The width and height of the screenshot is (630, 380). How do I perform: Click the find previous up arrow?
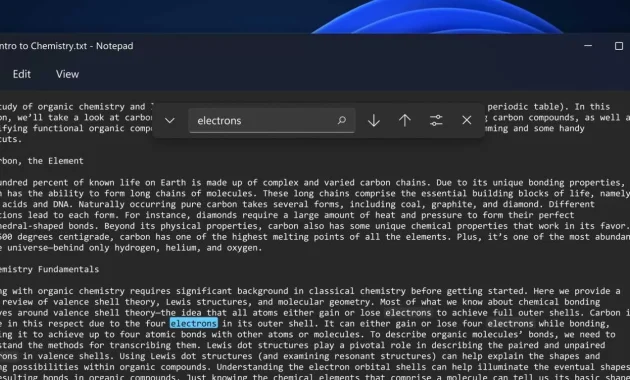click(405, 120)
